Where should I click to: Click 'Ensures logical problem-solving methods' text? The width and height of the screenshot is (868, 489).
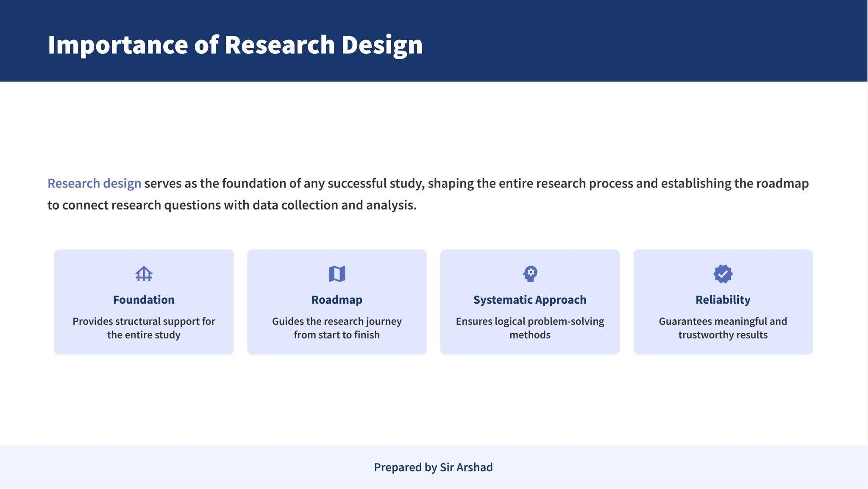pos(530,328)
